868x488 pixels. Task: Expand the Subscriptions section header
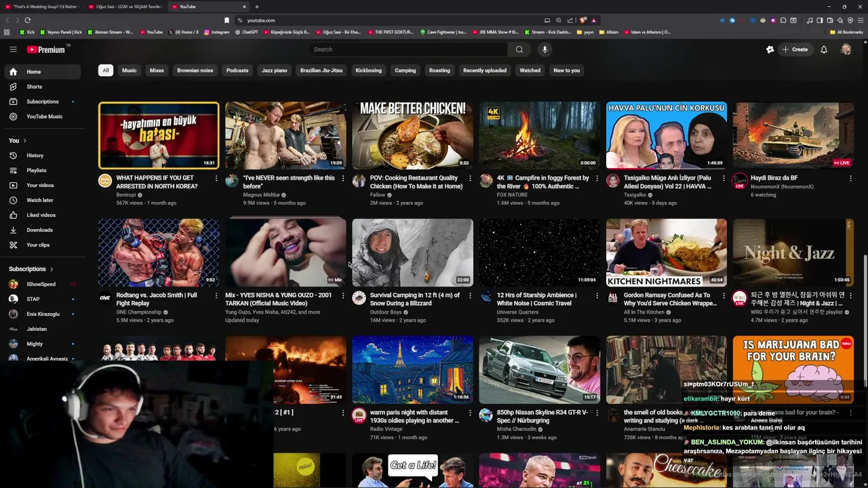31,269
